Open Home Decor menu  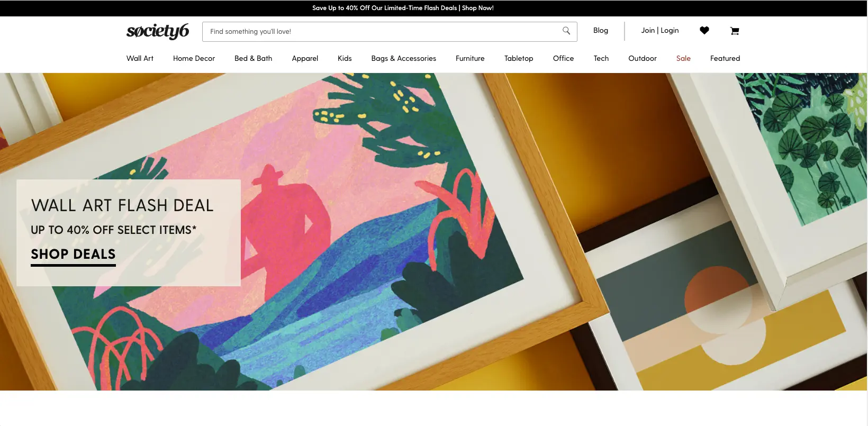[x=194, y=58]
